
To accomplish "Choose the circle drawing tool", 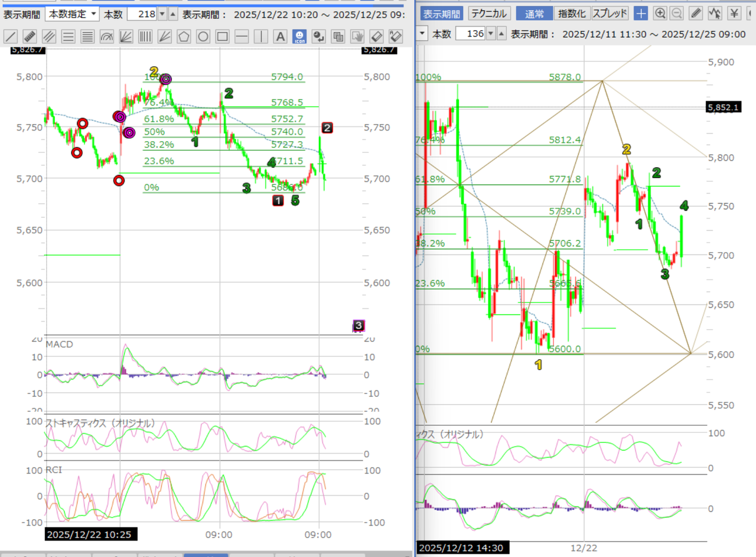I will [203, 37].
